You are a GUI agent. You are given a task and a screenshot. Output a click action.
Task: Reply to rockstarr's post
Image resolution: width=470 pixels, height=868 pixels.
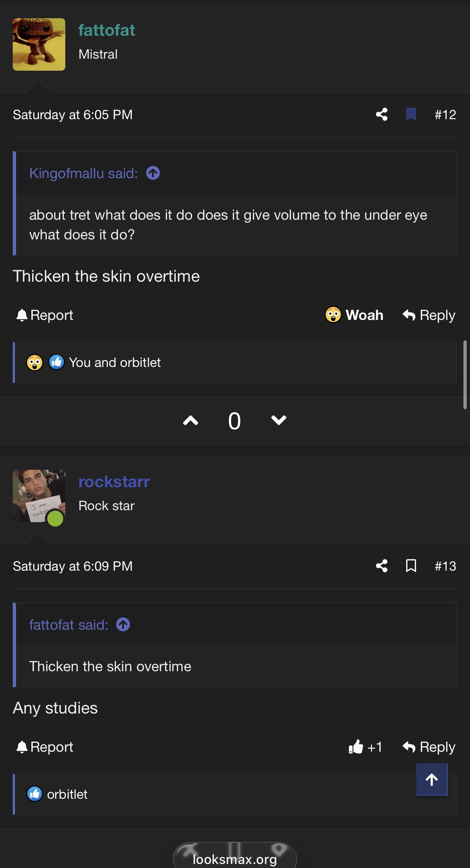[429, 747]
